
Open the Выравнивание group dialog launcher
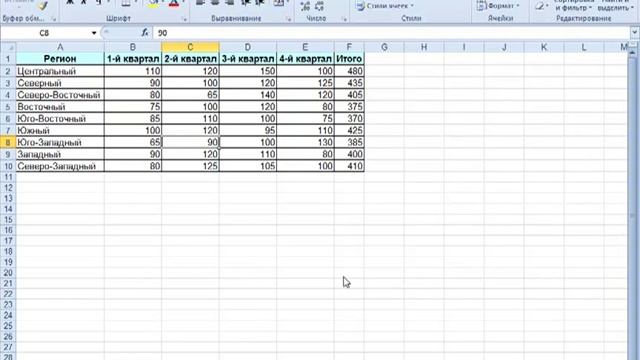click(x=289, y=19)
